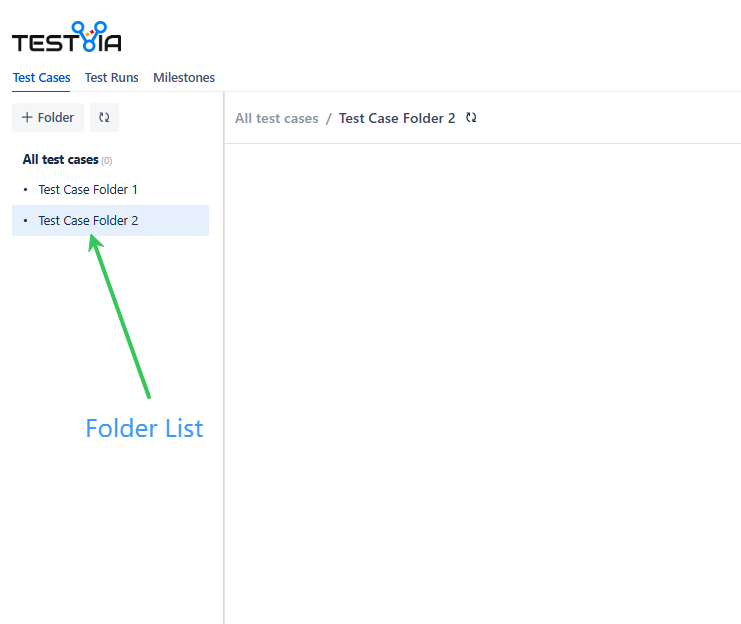Click the Testvia logo
Viewport: 741px width, 624px height.
pyautogui.click(x=67, y=38)
